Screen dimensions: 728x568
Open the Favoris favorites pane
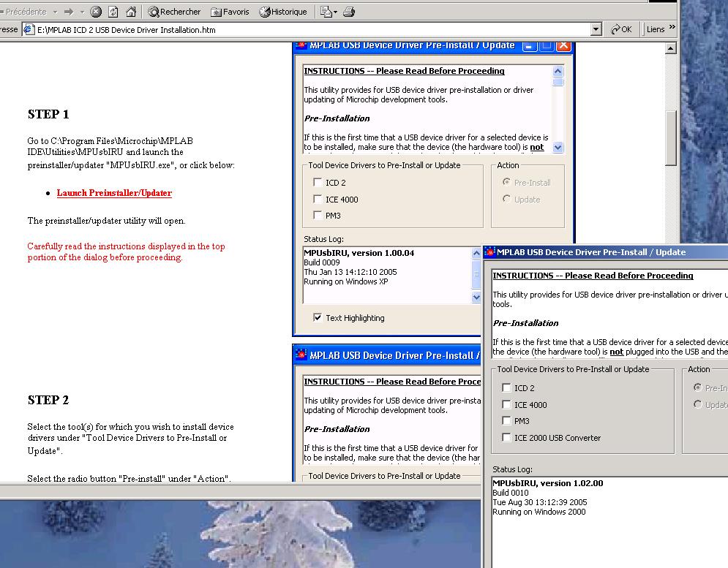pyautogui.click(x=230, y=12)
